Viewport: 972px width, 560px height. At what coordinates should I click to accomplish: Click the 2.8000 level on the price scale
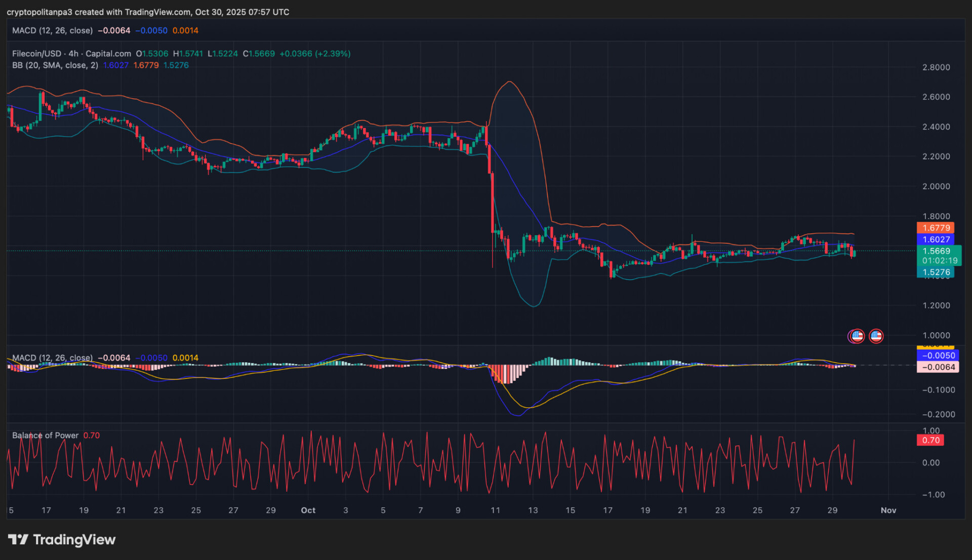936,67
